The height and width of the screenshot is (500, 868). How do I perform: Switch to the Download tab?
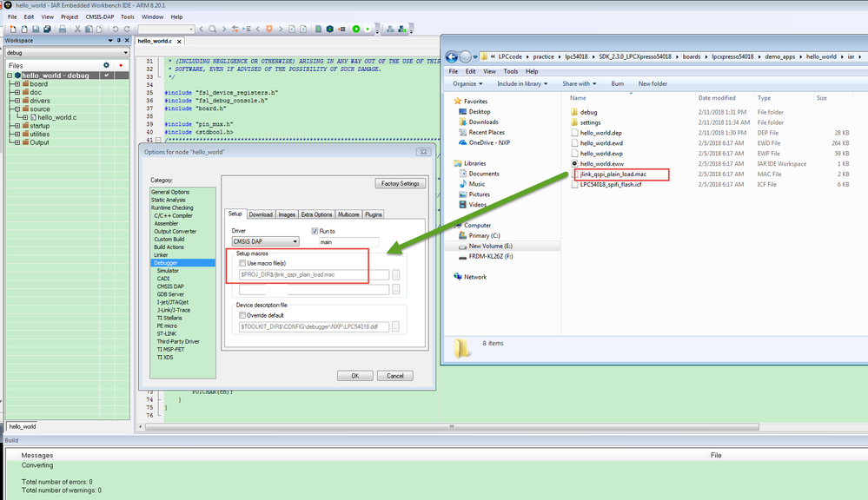click(260, 214)
